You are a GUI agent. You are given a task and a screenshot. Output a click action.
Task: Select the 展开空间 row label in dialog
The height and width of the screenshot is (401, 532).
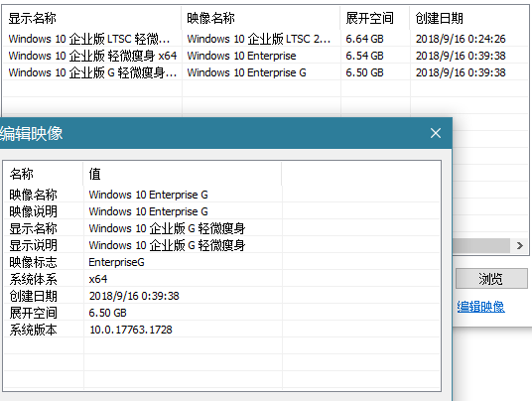[33, 313]
